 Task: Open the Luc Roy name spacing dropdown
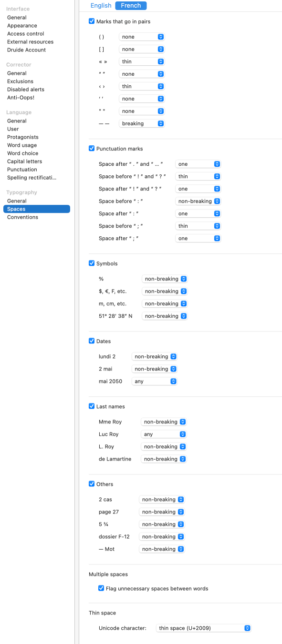[x=163, y=434]
